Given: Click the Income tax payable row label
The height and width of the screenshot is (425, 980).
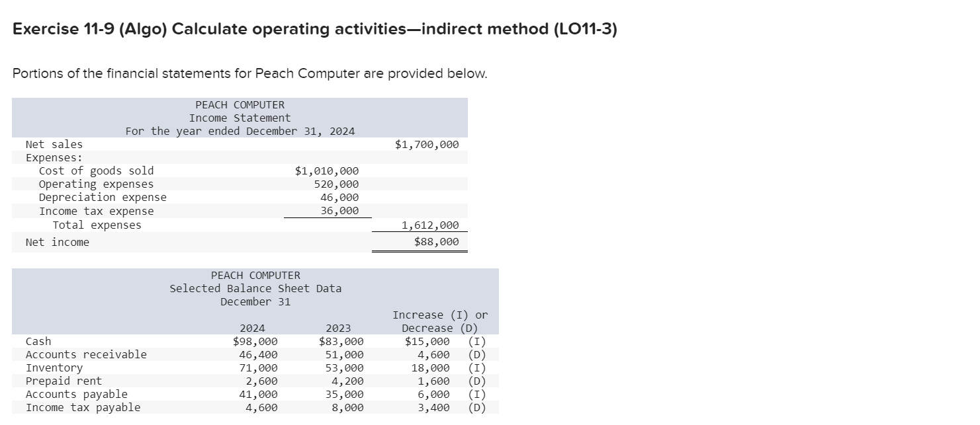Looking at the screenshot, I should point(83,407).
